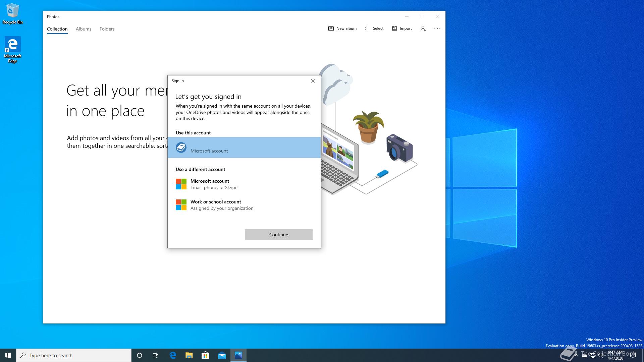This screenshot has width=644, height=362.
Task: Click the add account person icon
Action: pos(423,28)
